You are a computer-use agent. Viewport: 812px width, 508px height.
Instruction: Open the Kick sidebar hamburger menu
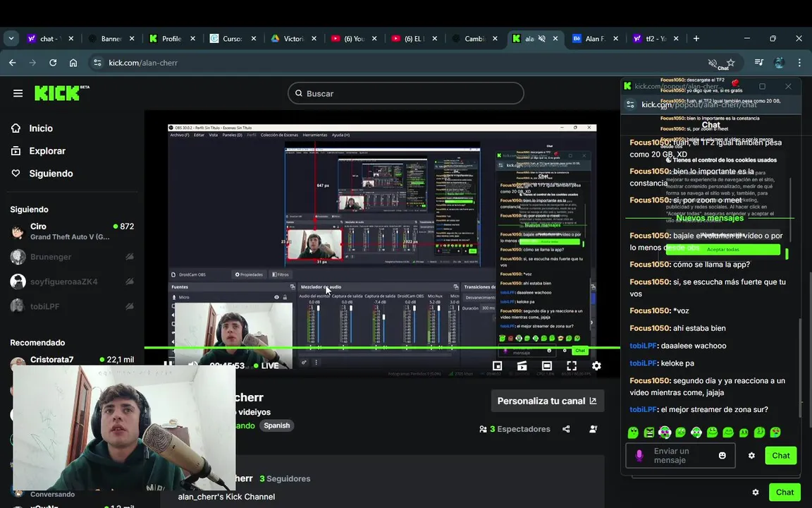tap(18, 93)
